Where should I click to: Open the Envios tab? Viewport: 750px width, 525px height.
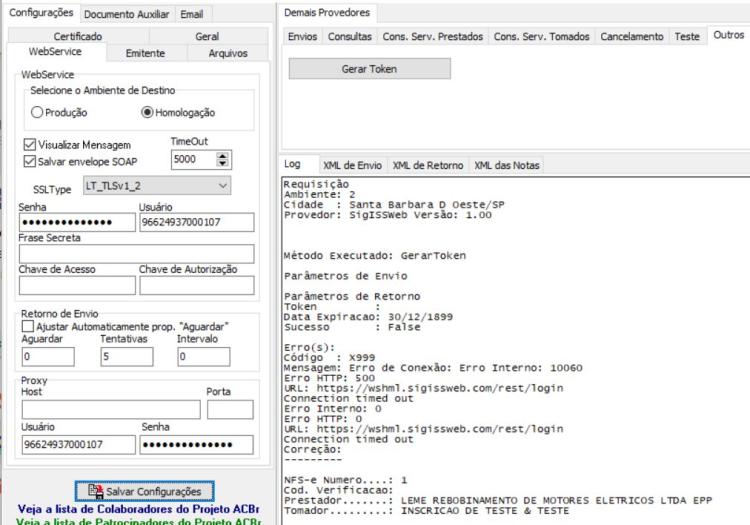[x=302, y=36]
